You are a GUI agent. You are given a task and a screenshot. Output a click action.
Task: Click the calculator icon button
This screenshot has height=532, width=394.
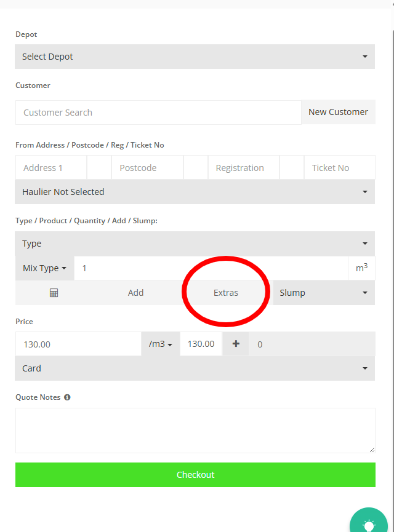click(x=54, y=293)
